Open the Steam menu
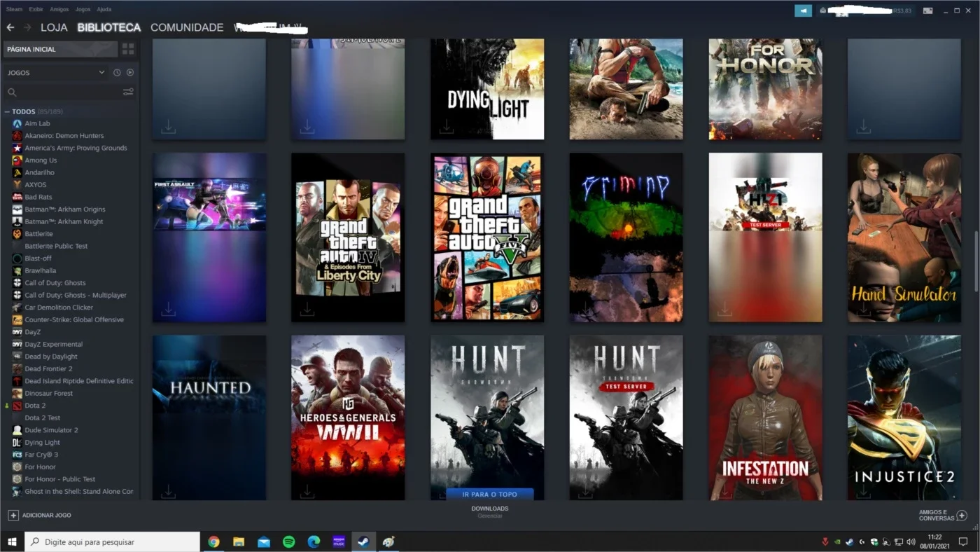 (x=14, y=10)
